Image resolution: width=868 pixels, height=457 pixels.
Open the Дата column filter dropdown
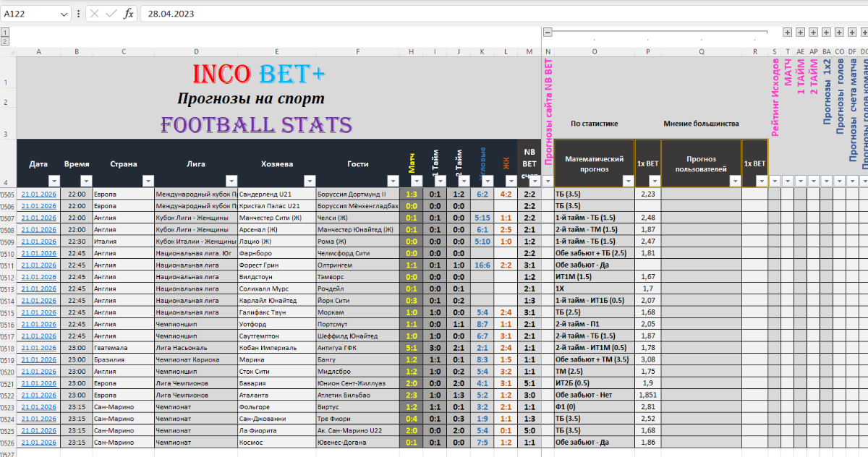[x=54, y=181]
